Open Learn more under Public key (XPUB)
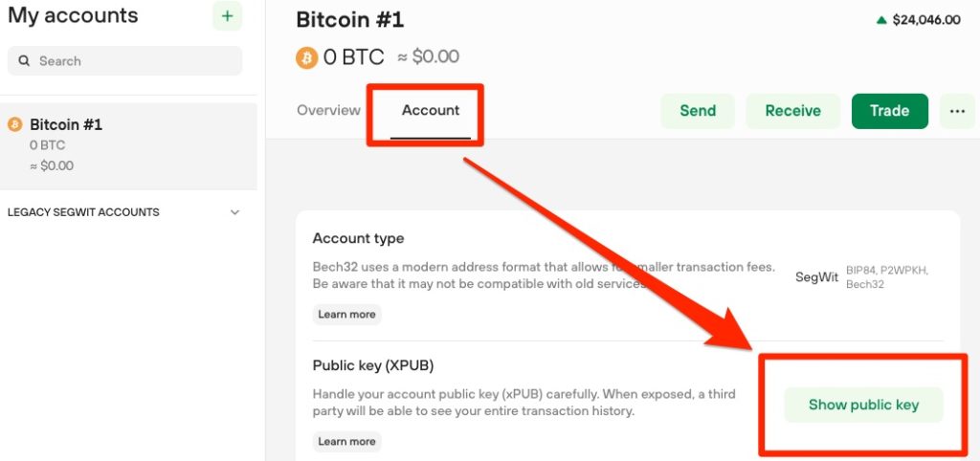The width and height of the screenshot is (980, 461). [346, 442]
